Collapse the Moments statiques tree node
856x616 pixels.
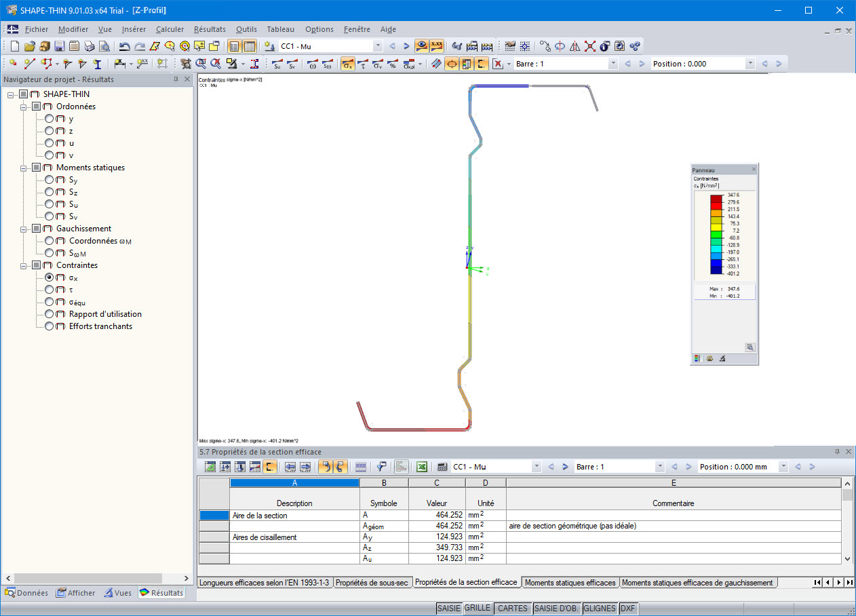click(24, 168)
